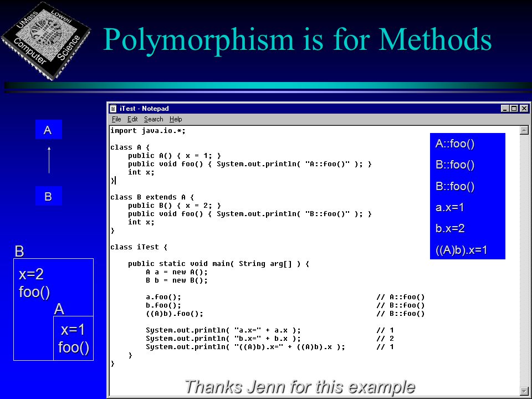Click the class B box in diagram
532x399 pixels.
coord(49,196)
